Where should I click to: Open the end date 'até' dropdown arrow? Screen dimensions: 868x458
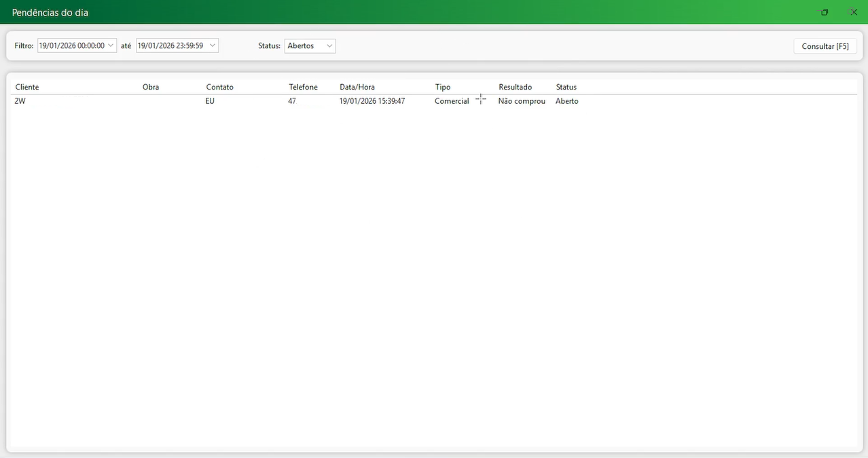[213, 45]
